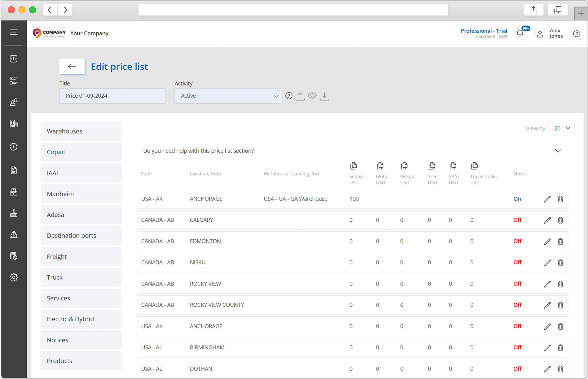Screen dimensions: 588x379
Task: Open the hamburger menu in the sidebar
Action: [13, 32]
